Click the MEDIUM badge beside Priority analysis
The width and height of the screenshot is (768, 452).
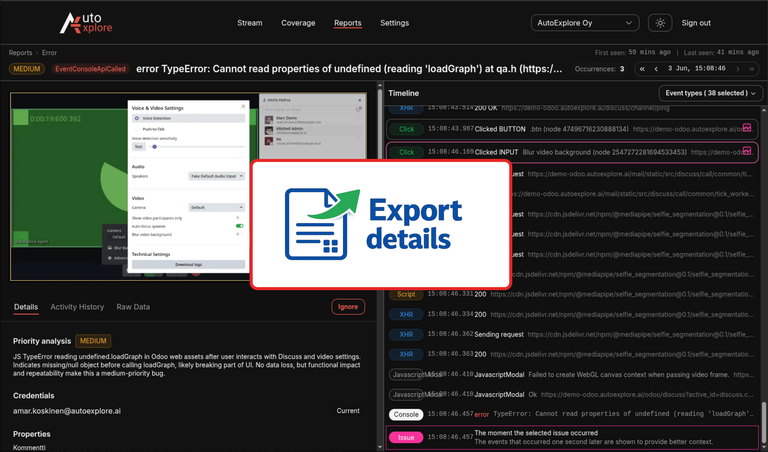coord(93,341)
